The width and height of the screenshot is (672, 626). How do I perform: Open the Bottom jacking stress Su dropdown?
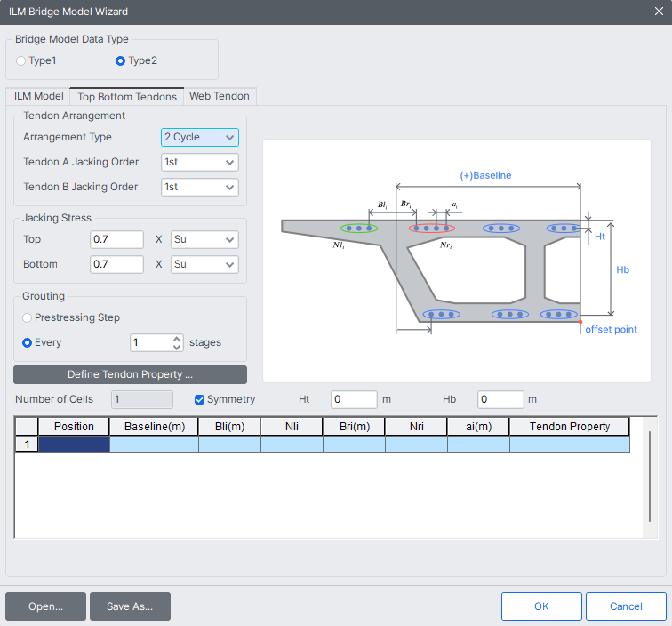coord(204,264)
